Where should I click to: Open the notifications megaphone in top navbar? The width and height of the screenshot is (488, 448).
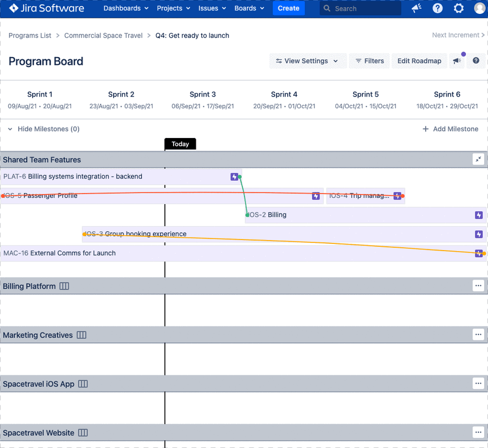click(416, 8)
